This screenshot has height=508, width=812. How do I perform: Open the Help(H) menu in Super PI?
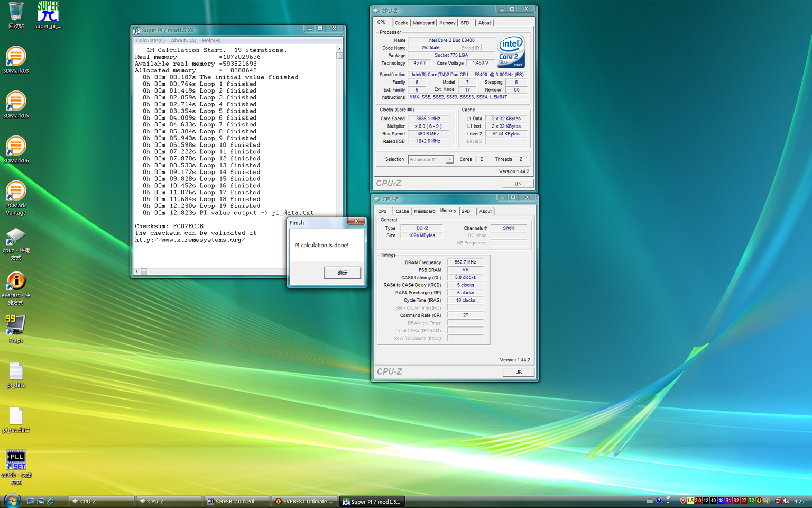(211, 40)
